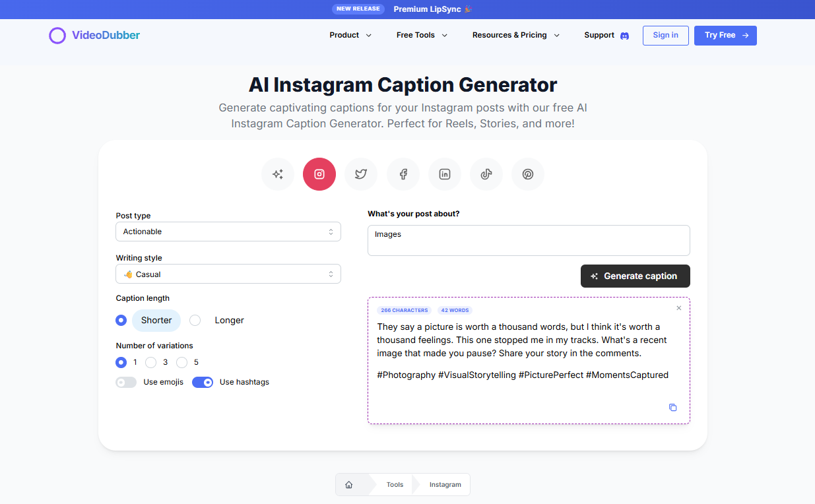Expand the Product menu
The width and height of the screenshot is (815, 504).
click(x=350, y=35)
